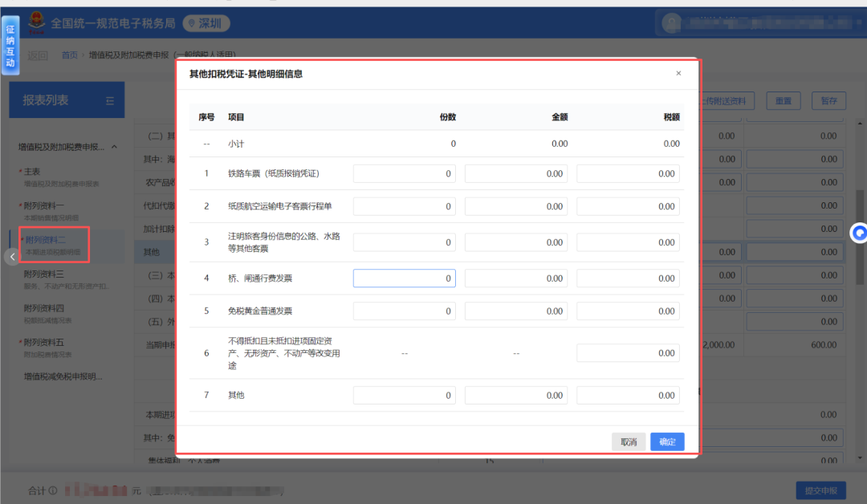Click the info icon next to 合计
The width and height of the screenshot is (867, 504).
pos(53,490)
